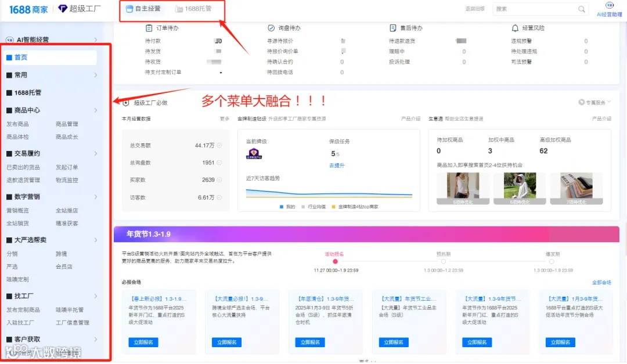Click the 订单待办 clipboard icon
The image size is (627, 364).
[x=149, y=28]
